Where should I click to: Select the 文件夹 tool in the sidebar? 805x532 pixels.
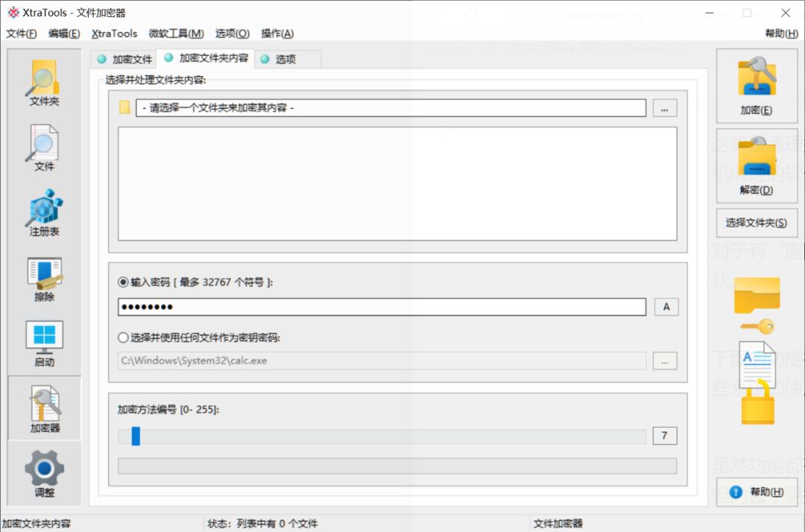point(42,82)
